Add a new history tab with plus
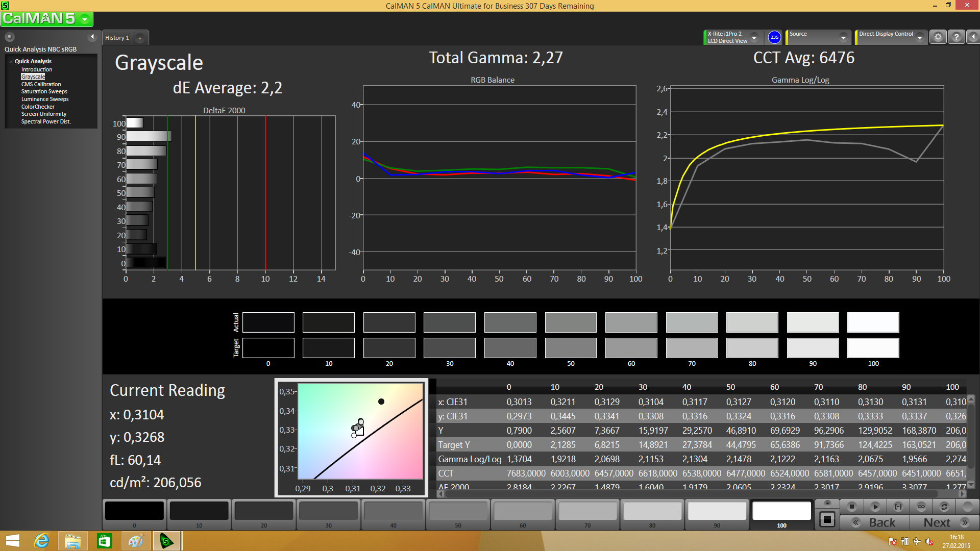The height and width of the screenshot is (551, 980). click(140, 38)
